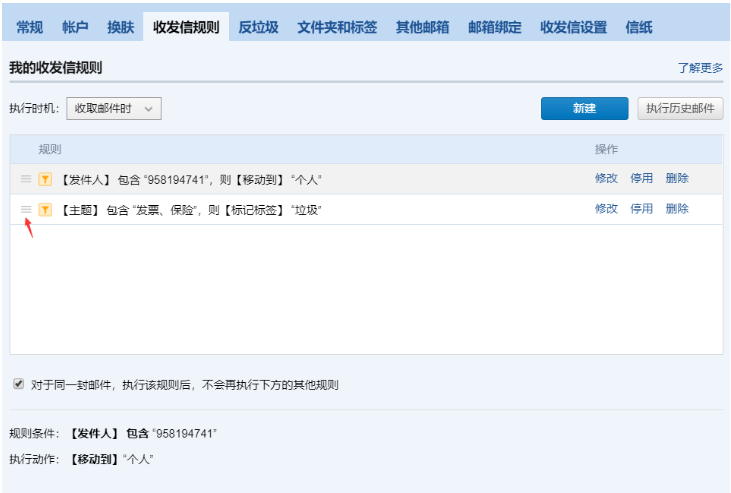Open the 了解更多 link
Viewport: 731px width, 493px height.
pos(700,68)
